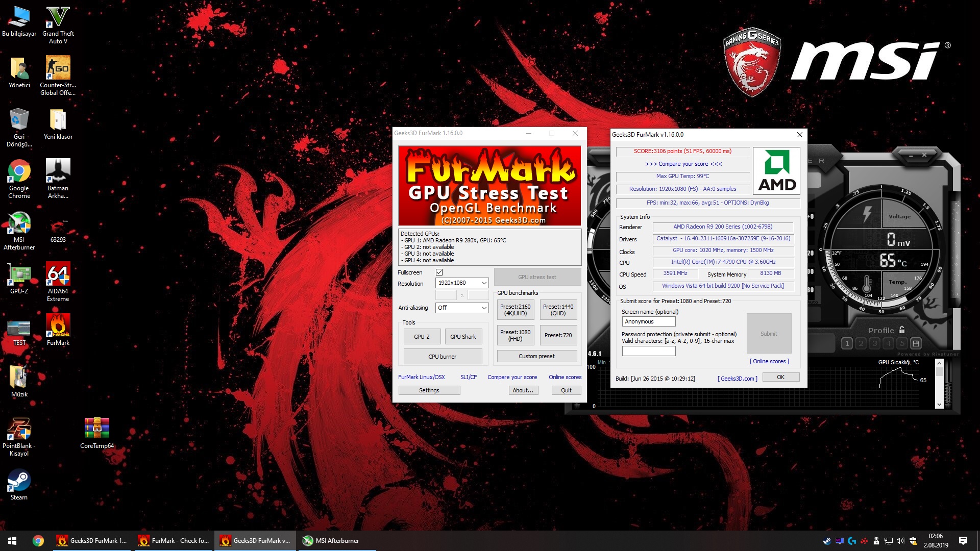The height and width of the screenshot is (551, 980).
Task: Click the Preset:1080 (FHD) benchmark button
Action: click(x=515, y=335)
